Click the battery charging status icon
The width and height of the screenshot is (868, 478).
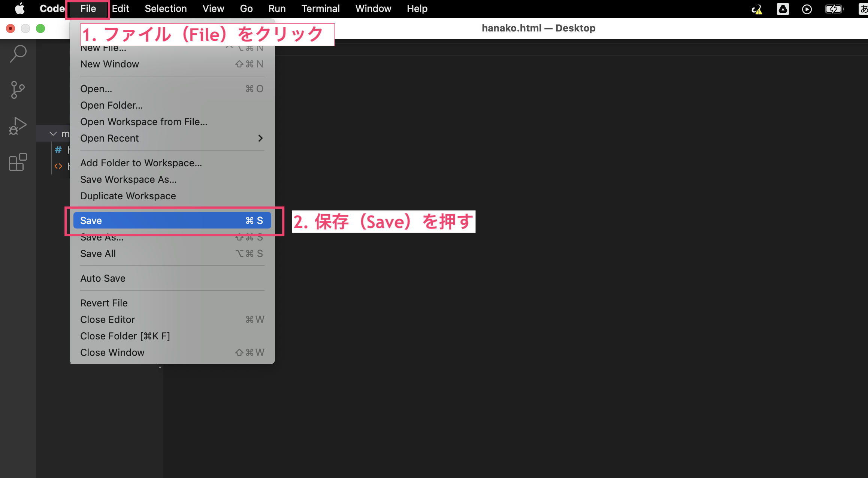tap(834, 9)
